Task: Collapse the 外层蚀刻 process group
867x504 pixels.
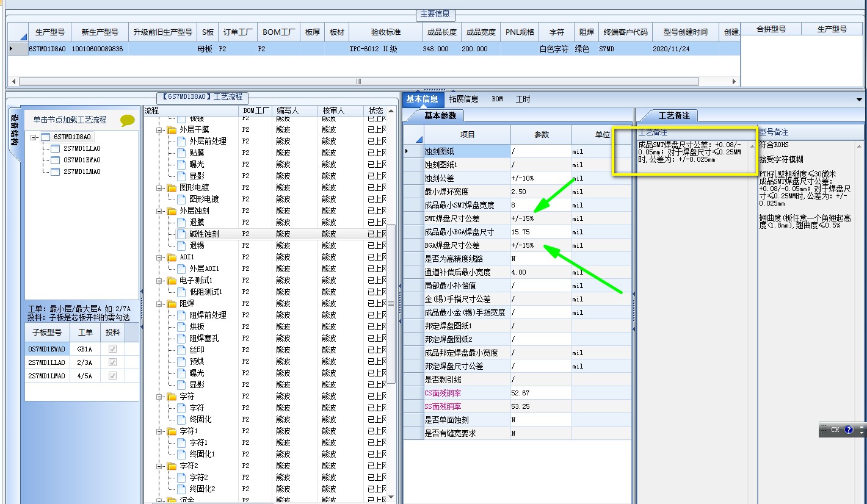Action: (x=160, y=211)
